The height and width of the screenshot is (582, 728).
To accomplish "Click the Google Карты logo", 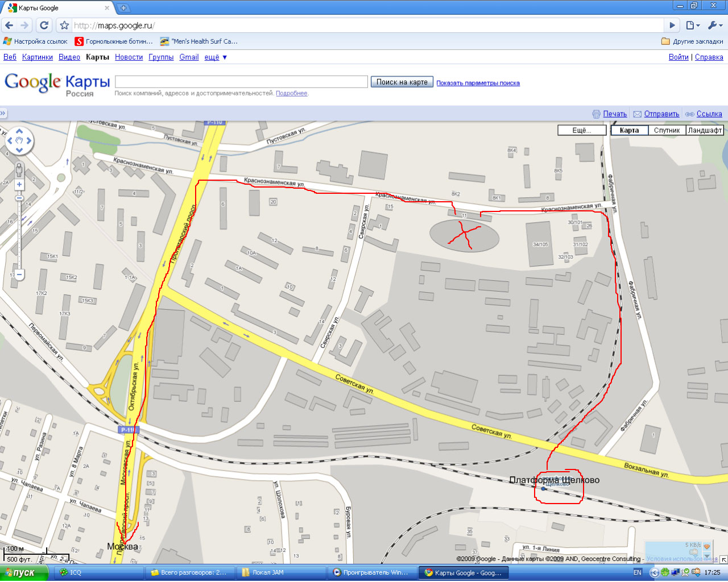I will coord(57,84).
